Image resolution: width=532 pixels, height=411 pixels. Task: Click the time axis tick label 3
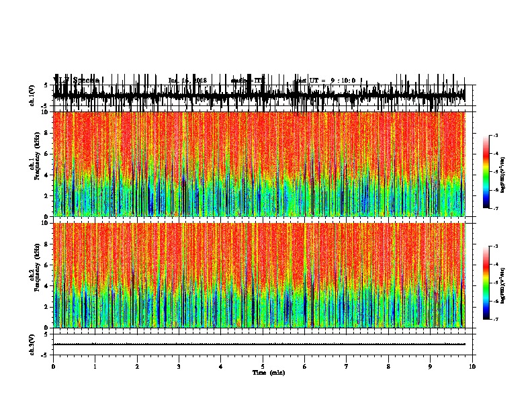tap(179, 367)
